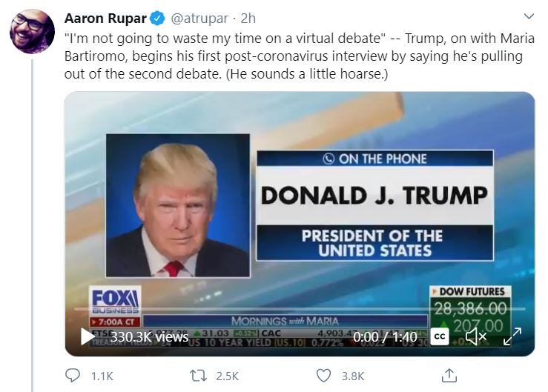This screenshot has height=392, width=548.
Task: Open Aaron Rupar's profile picture
Action: pyautogui.click(x=32, y=31)
